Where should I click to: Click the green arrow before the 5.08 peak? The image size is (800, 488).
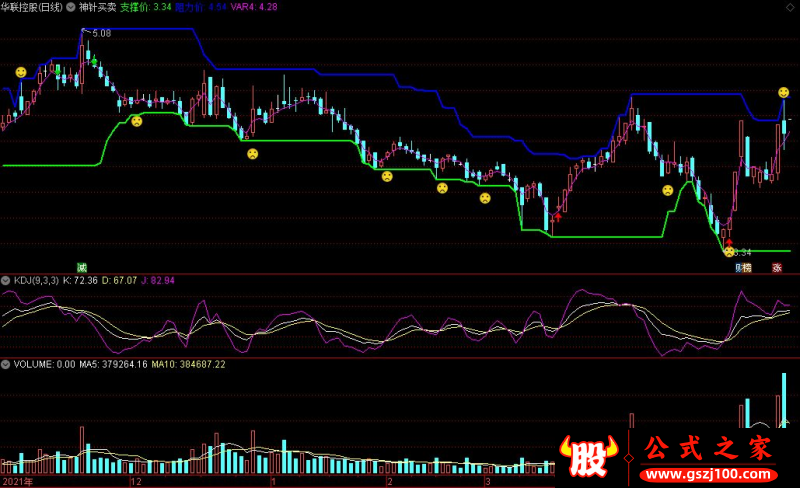coord(58,69)
